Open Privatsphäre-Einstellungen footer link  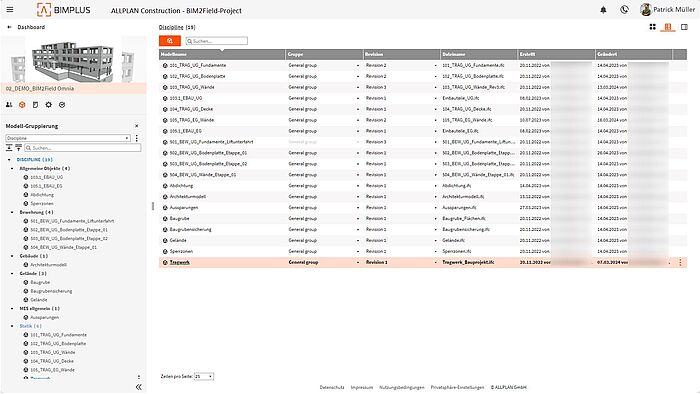point(457,387)
